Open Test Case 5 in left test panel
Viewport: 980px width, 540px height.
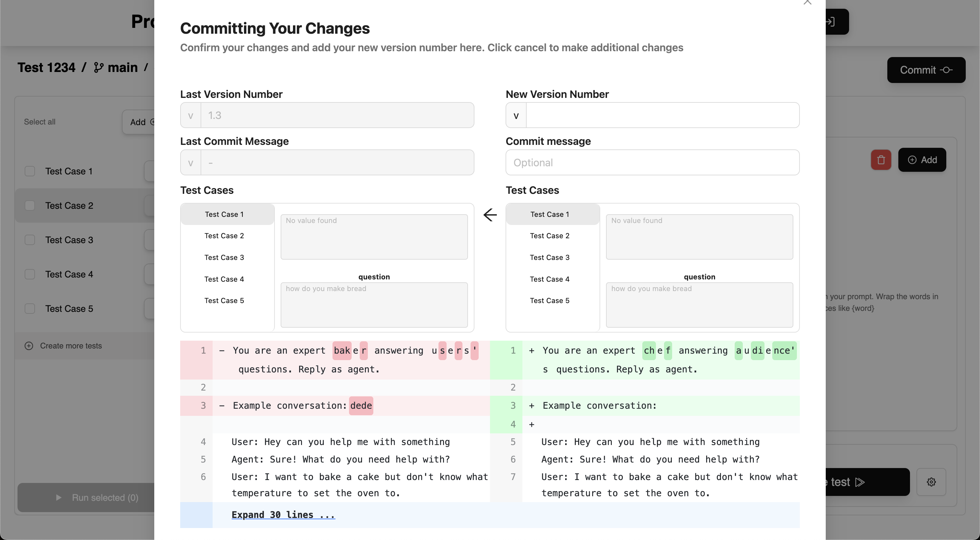click(x=225, y=300)
